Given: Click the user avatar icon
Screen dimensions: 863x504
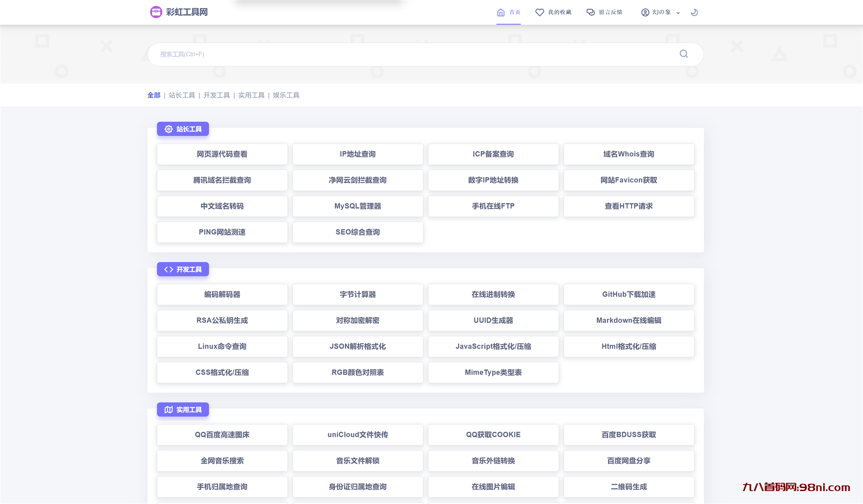Looking at the screenshot, I should pyautogui.click(x=645, y=13).
